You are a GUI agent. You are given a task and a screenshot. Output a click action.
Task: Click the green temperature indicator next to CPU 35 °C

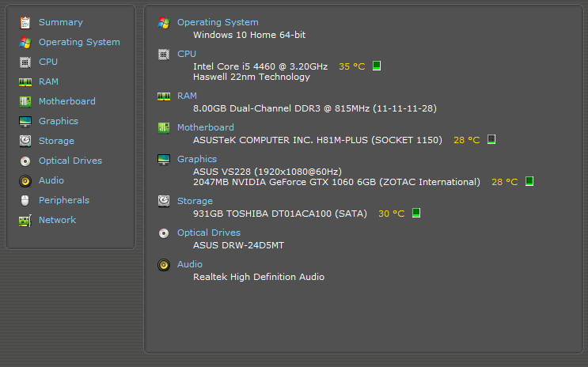coord(377,66)
